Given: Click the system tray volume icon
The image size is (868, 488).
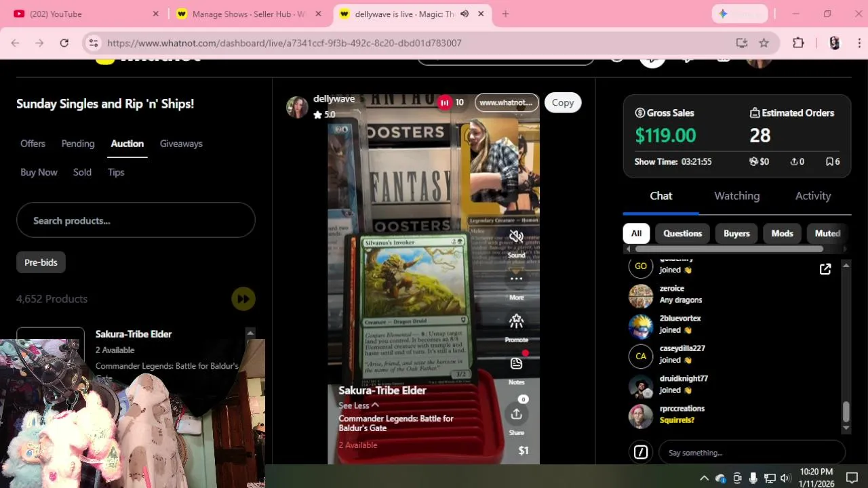Looking at the screenshot, I should [785, 478].
